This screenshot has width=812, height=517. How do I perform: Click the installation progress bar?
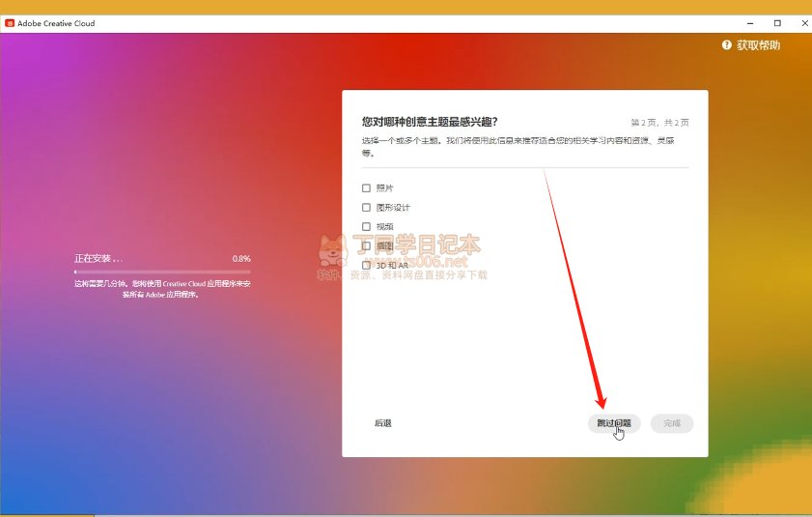162,272
